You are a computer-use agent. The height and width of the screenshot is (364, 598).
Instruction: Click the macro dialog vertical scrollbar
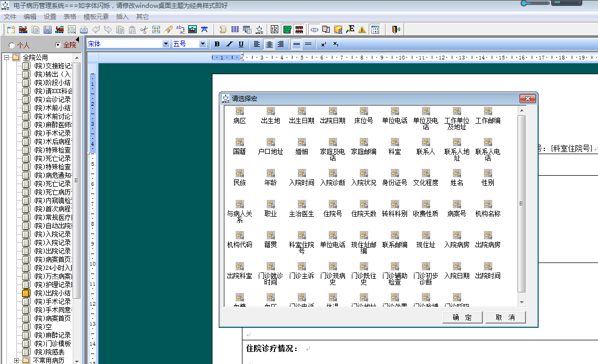pos(521,204)
